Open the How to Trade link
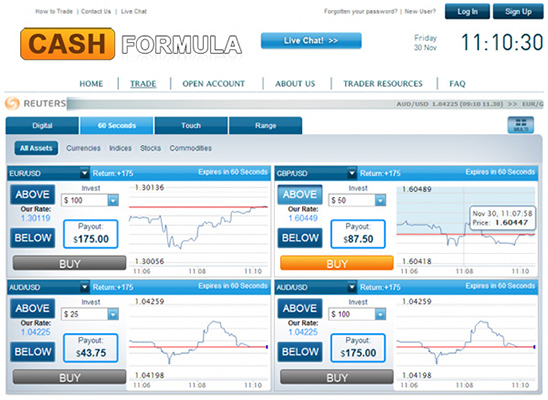This screenshot has width=548, height=400. click(54, 12)
